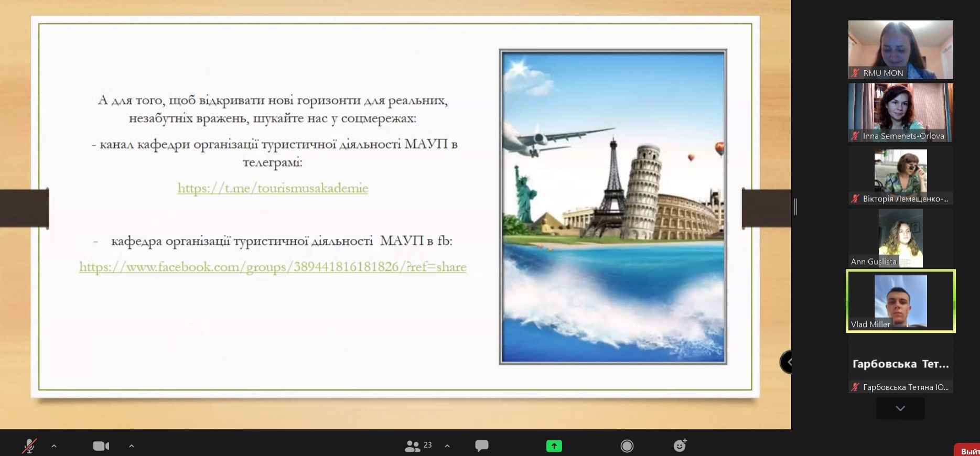This screenshot has width=980, height=456.
Task: Click the panel divider handle beside the slide
Action: tap(795, 207)
